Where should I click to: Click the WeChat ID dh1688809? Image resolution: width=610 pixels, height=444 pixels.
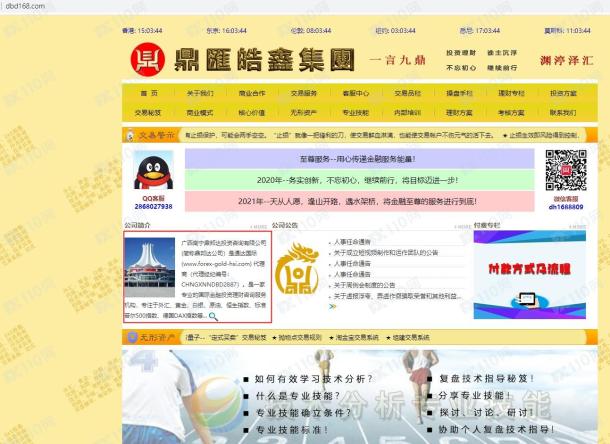[x=566, y=207]
